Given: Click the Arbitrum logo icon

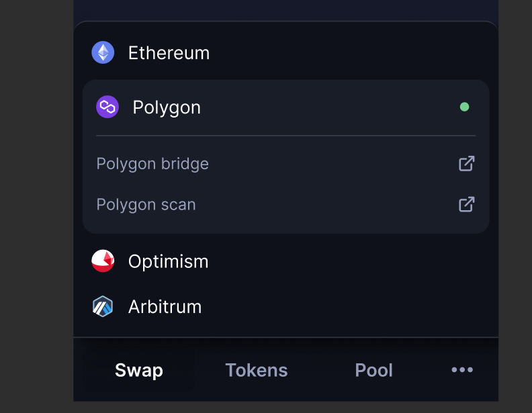Looking at the screenshot, I should 103,307.
